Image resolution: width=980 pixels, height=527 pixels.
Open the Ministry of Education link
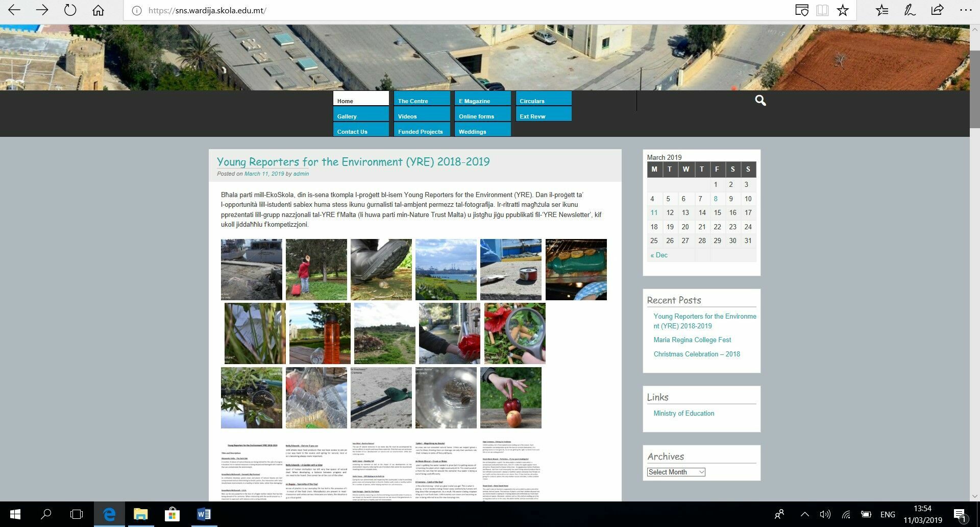(683, 414)
